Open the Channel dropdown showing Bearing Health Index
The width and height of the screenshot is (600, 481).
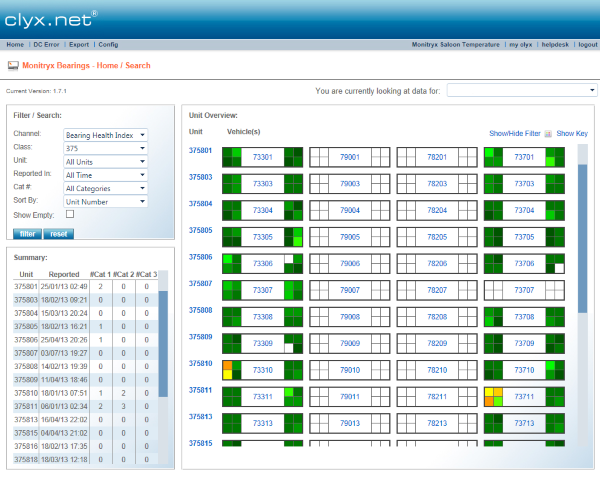(105, 135)
